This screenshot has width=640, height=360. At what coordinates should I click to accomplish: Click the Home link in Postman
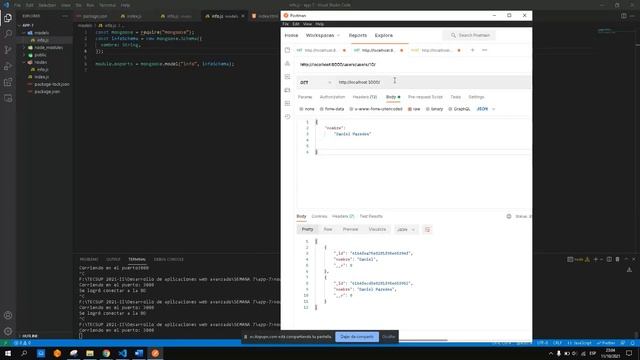point(291,36)
